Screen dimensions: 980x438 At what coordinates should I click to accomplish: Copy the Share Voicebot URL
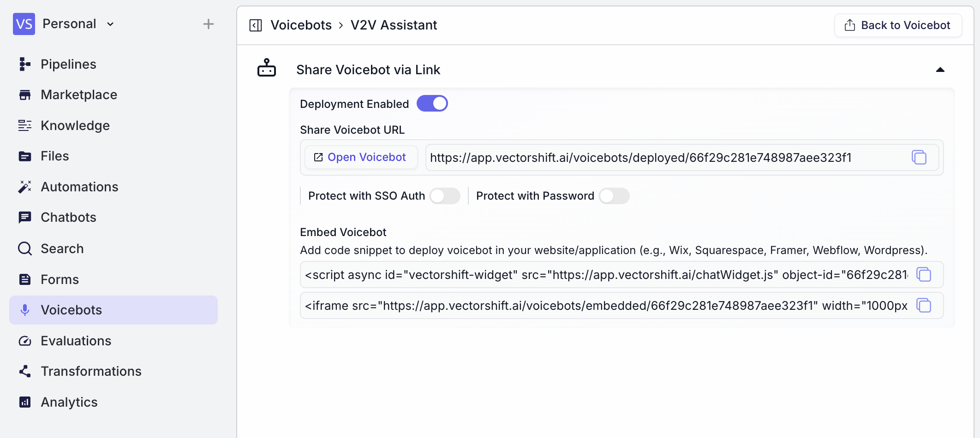coord(919,158)
